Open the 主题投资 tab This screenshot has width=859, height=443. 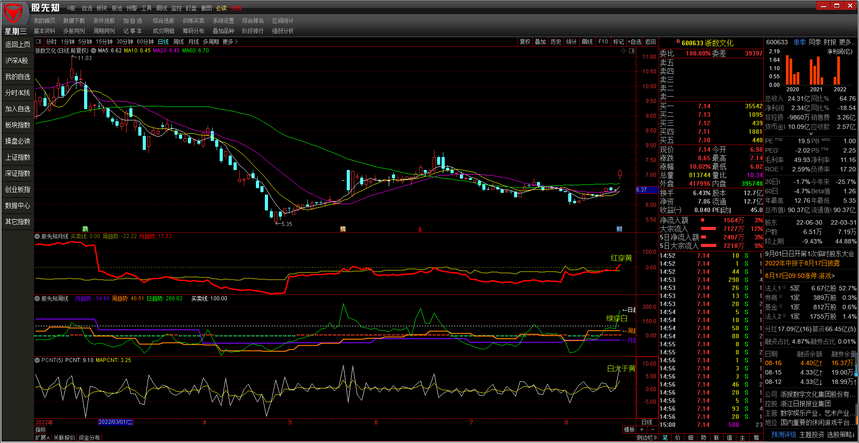click(811, 435)
